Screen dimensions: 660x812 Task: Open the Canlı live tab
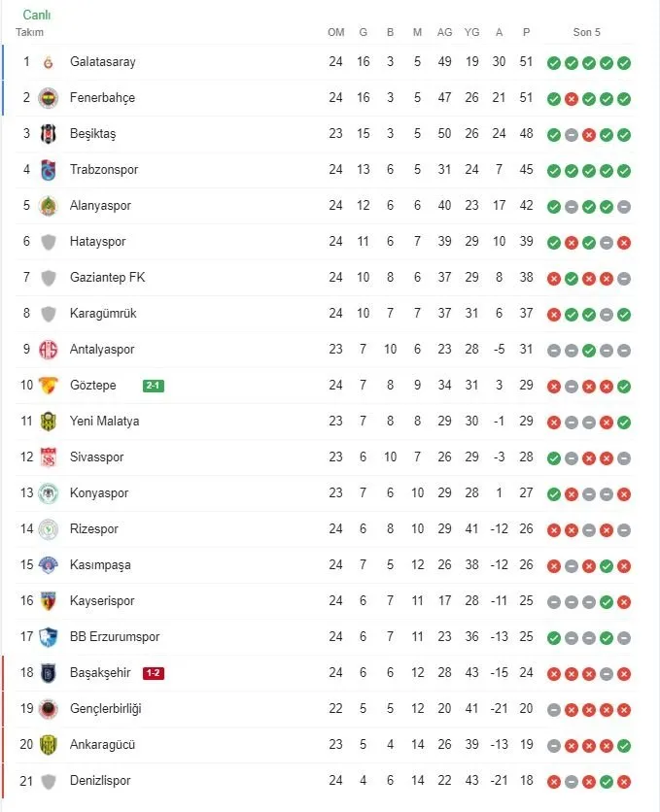tap(37, 16)
